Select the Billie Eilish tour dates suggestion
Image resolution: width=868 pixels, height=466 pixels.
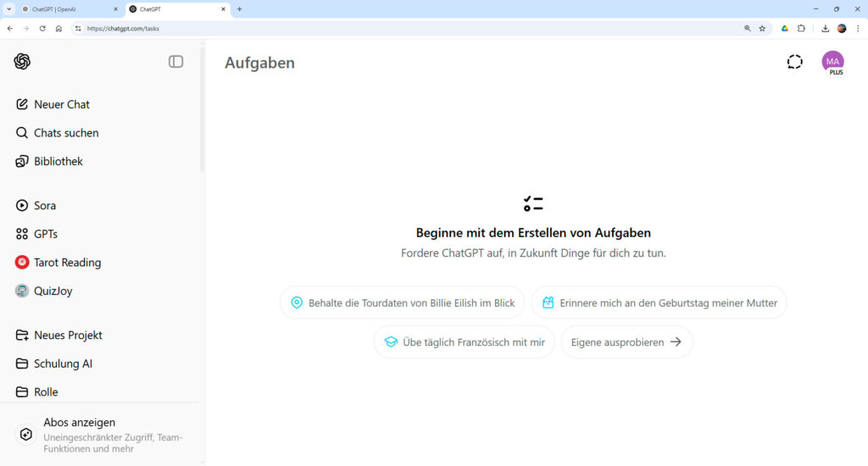click(403, 302)
